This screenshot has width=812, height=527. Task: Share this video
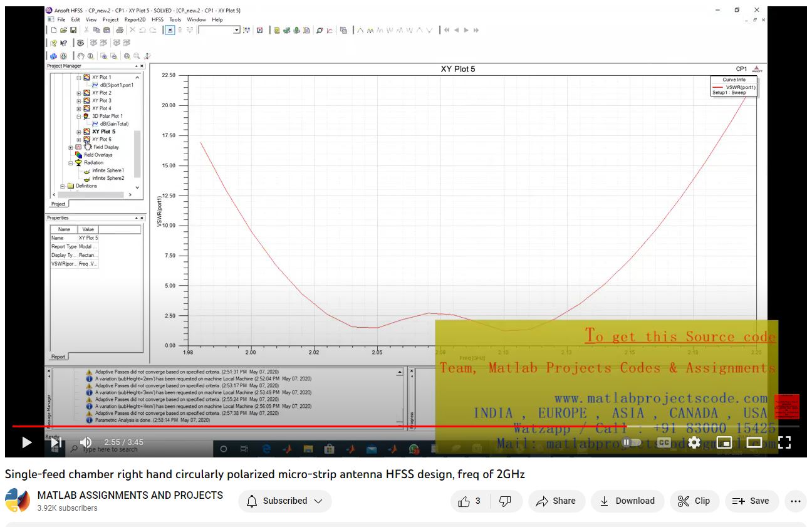[x=556, y=501]
